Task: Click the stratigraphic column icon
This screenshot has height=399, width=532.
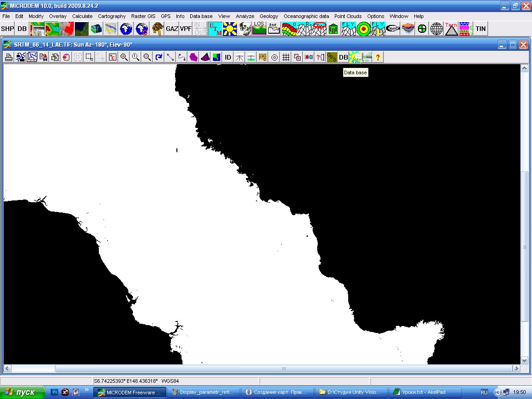Action: pos(466,29)
